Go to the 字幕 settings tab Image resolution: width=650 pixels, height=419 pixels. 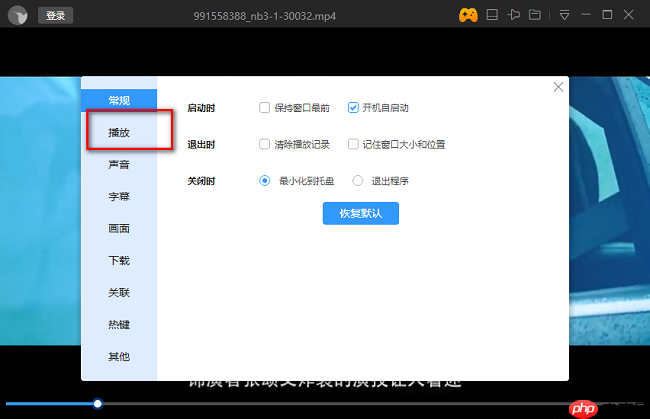point(119,196)
